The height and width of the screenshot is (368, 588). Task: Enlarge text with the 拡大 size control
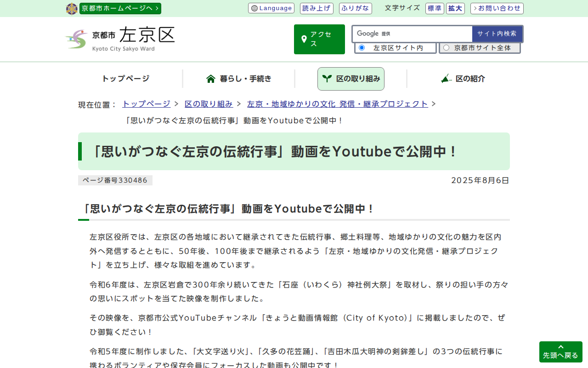455,8
